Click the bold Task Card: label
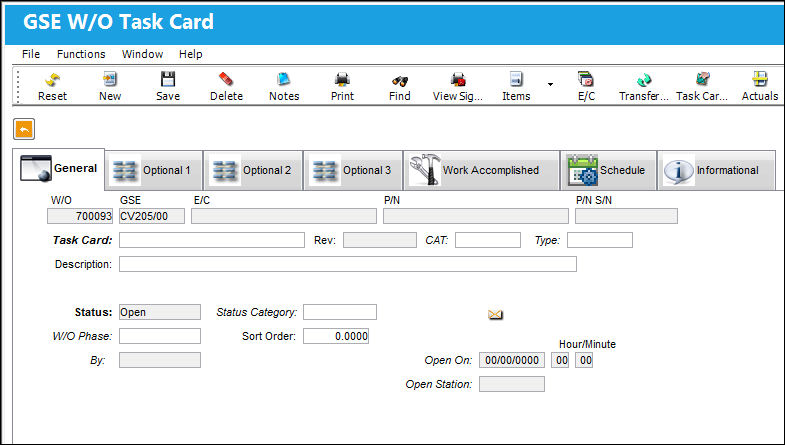The image size is (785, 445). [83, 240]
